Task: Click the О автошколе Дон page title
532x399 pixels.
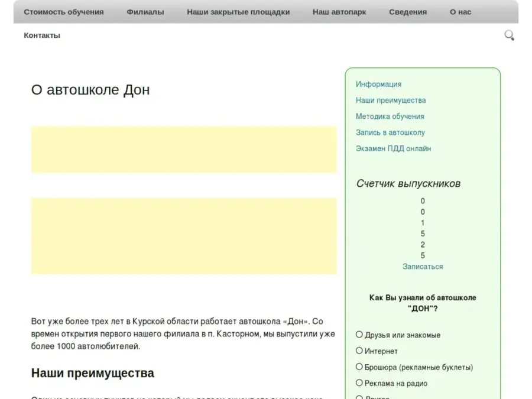Action: 90,90
